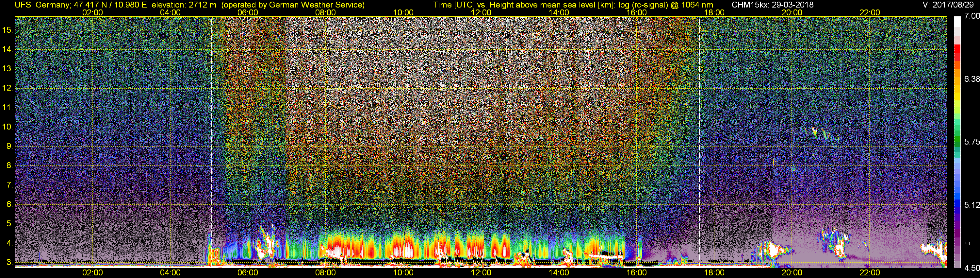Select the coordinates '47.417 N / 10.980 E'
The width and height of the screenshot is (980, 278).
click(x=110, y=5)
